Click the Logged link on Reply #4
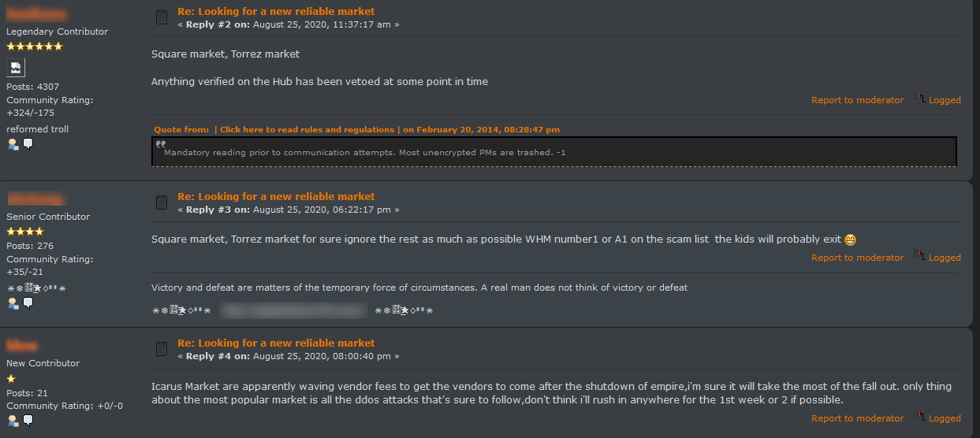Screen dimensions: 980x438 click(x=944, y=418)
